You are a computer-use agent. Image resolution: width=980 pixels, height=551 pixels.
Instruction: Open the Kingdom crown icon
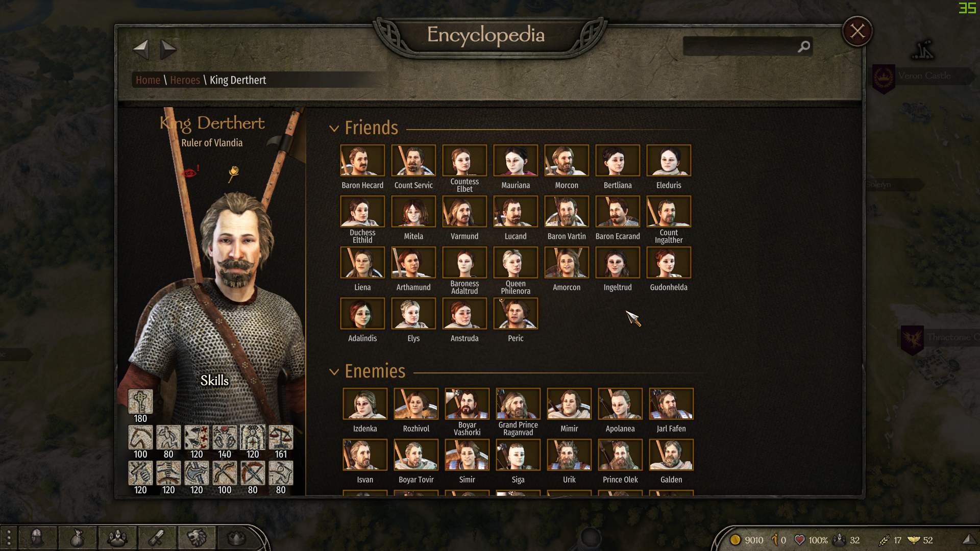click(x=236, y=537)
